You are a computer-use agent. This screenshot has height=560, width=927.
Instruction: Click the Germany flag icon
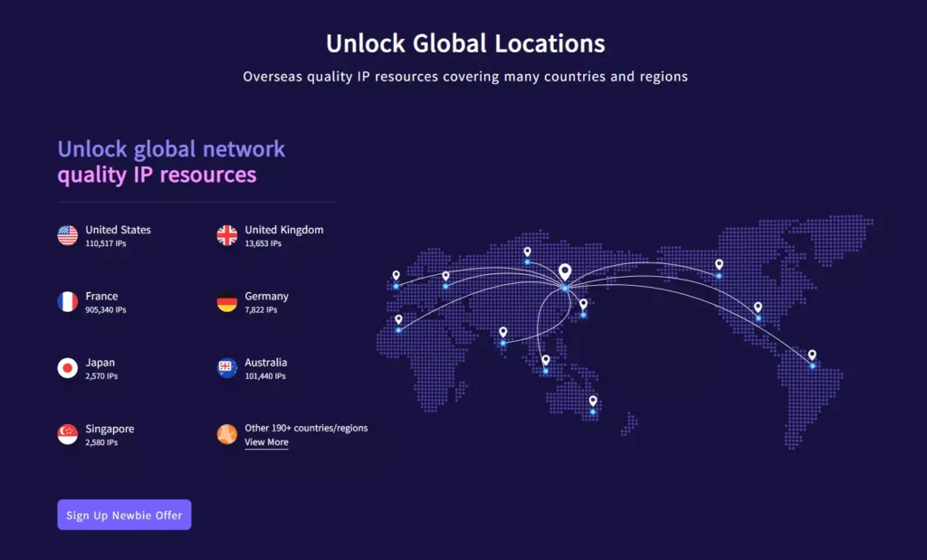point(227,302)
